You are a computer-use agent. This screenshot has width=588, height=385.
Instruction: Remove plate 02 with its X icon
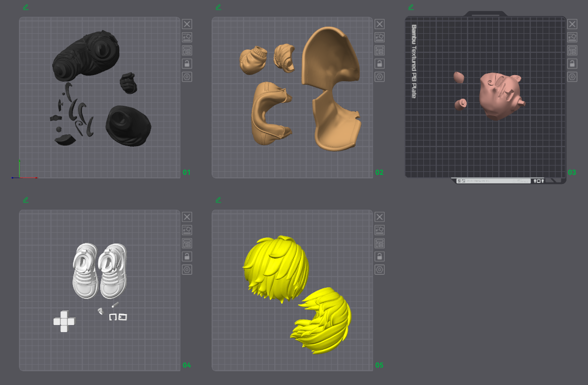(x=380, y=24)
